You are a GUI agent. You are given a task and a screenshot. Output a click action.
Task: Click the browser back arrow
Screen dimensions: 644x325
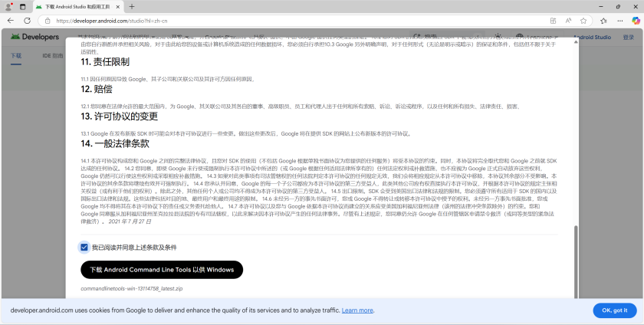11,21
